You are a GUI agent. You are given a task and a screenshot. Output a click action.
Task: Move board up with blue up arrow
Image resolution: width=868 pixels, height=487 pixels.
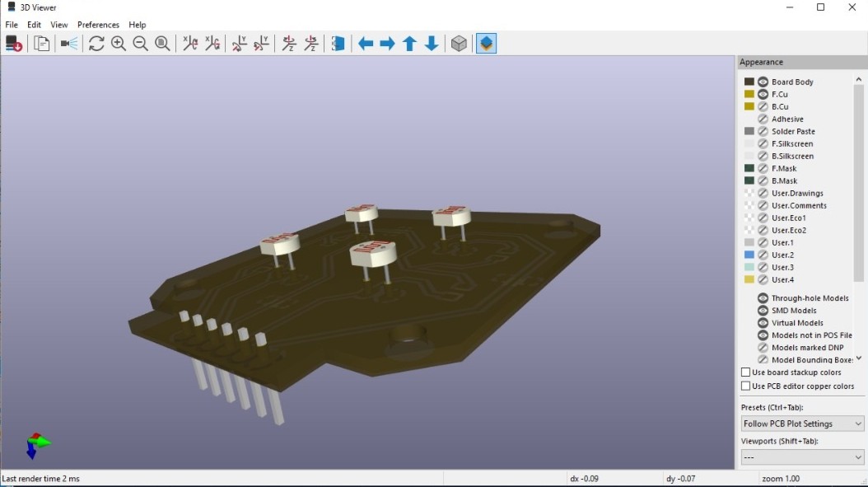pyautogui.click(x=409, y=43)
